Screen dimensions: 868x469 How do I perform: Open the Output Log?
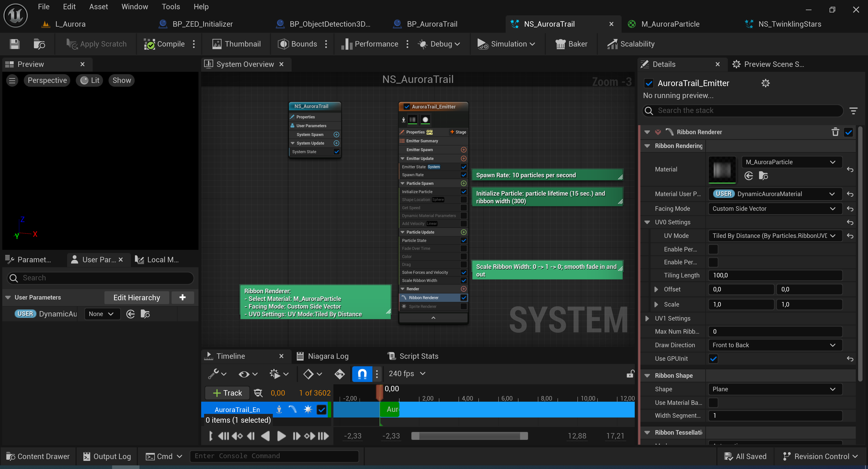pyautogui.click(x=107, y=456)
